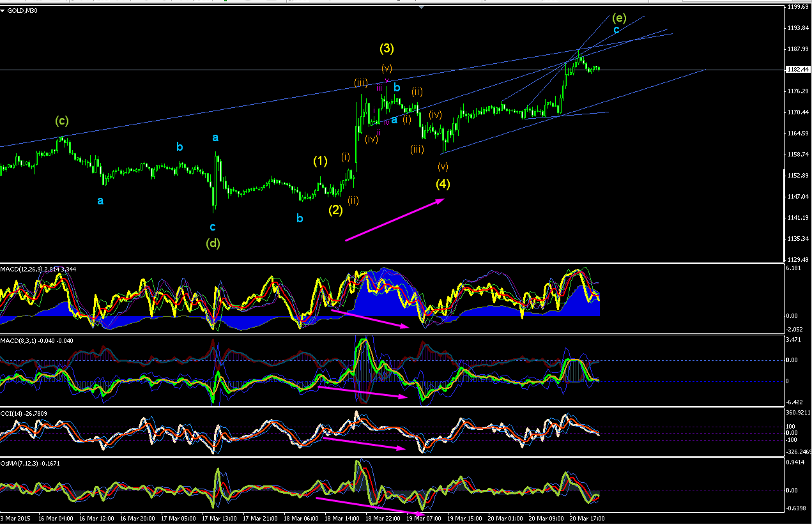This screenshot has height=525, width=812.
Task: Click price scale value 1187.99
Action: tap(797, 49)
